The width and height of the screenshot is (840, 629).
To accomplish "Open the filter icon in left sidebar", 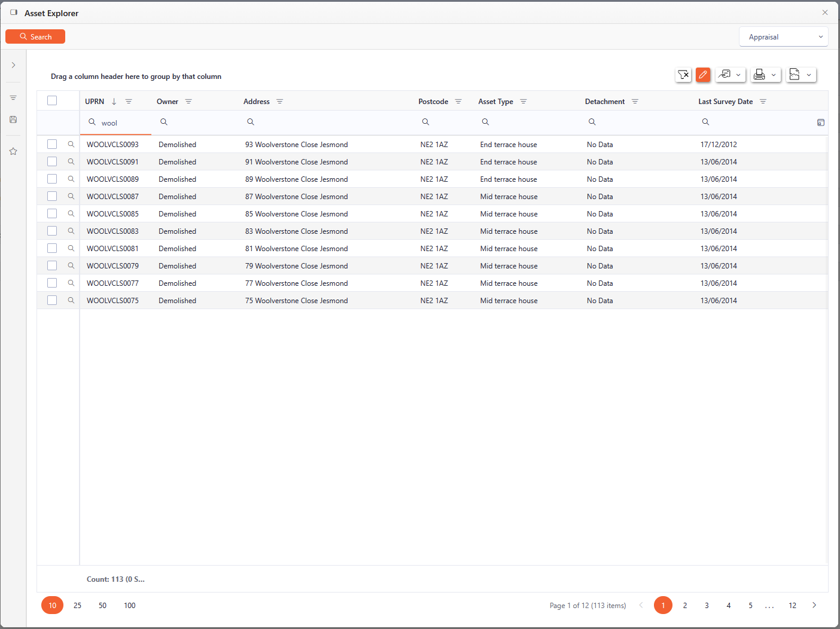I will (x=13, y=97).
